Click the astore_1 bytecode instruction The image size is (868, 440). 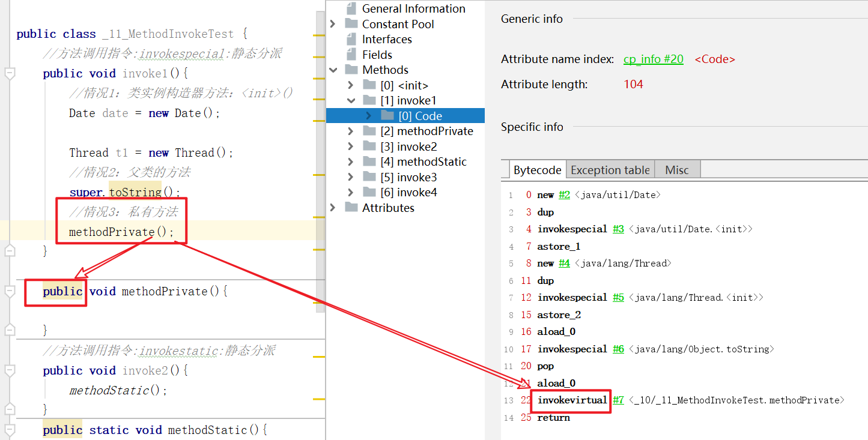559,247
